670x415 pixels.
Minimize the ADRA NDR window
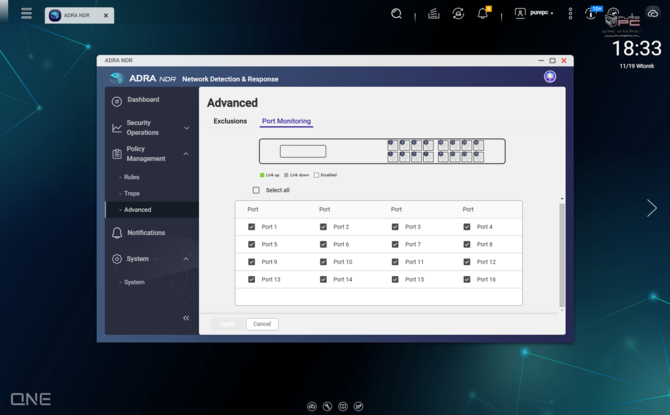click(x=541, y=61)
